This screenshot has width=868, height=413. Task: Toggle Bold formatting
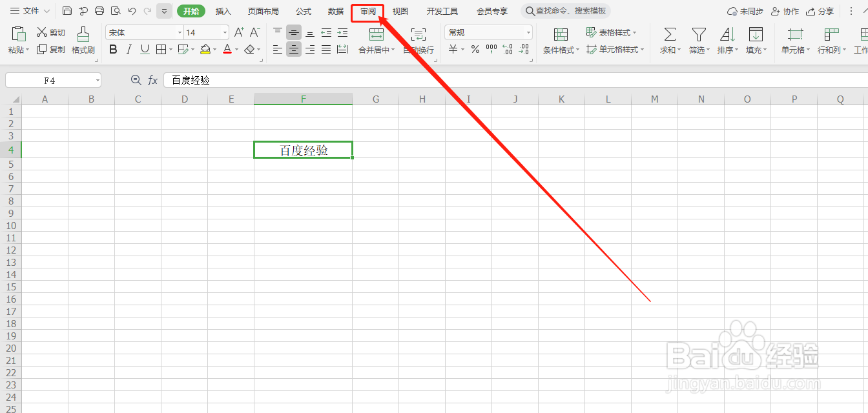(x=114, y=49)
